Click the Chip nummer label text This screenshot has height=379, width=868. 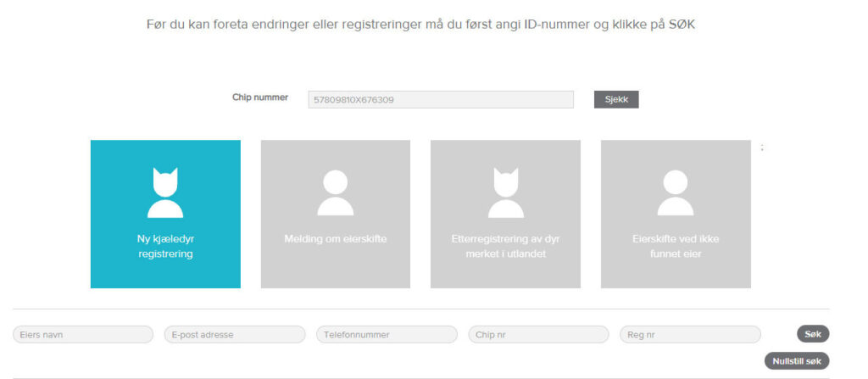click(x=260, y=98)
